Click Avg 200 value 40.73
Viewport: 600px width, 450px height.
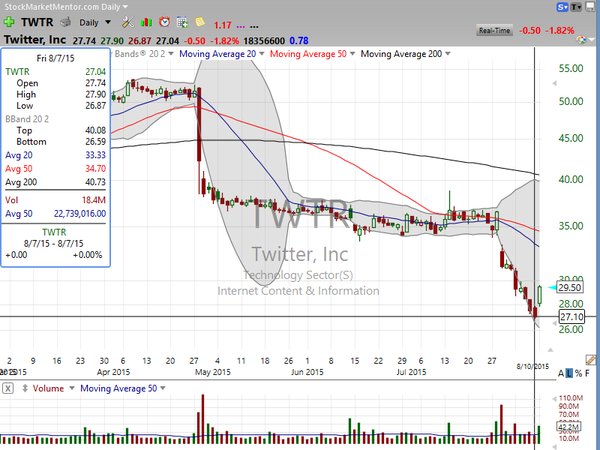(95, 182)
